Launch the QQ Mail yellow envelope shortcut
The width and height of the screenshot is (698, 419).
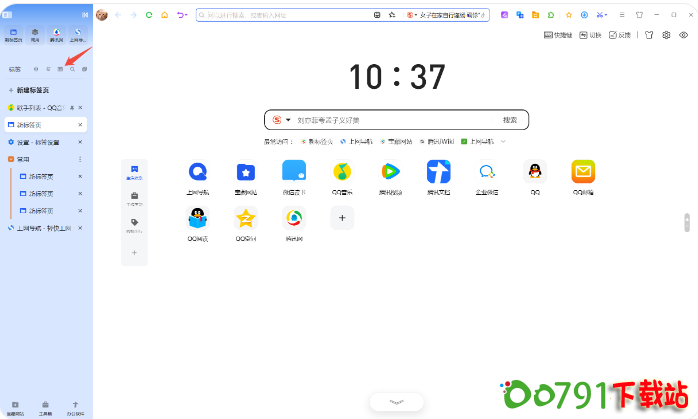(x=583, y=171)
